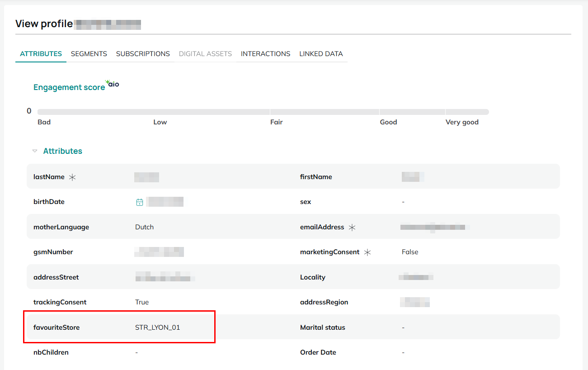588x370 pixels.
Task: Click the Low score label
Action: 160,122
